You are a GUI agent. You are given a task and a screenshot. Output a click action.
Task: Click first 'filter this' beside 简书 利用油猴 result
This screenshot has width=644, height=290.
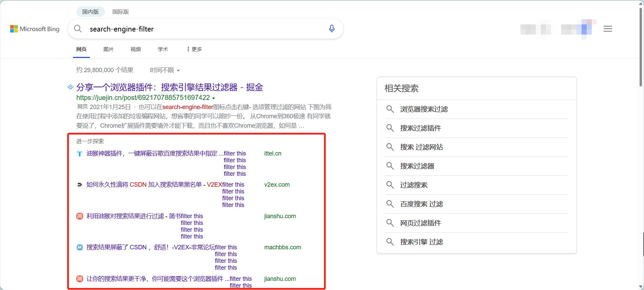192,216
